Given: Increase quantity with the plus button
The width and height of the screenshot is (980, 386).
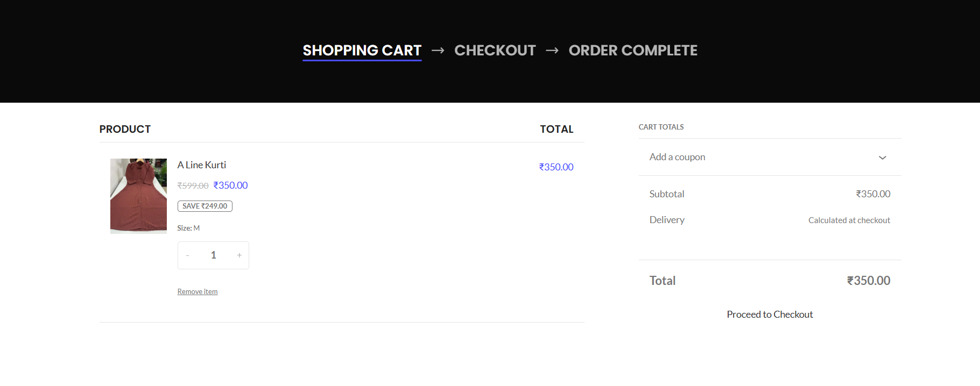Looking at the screenshot, I should tap(239, 255).
